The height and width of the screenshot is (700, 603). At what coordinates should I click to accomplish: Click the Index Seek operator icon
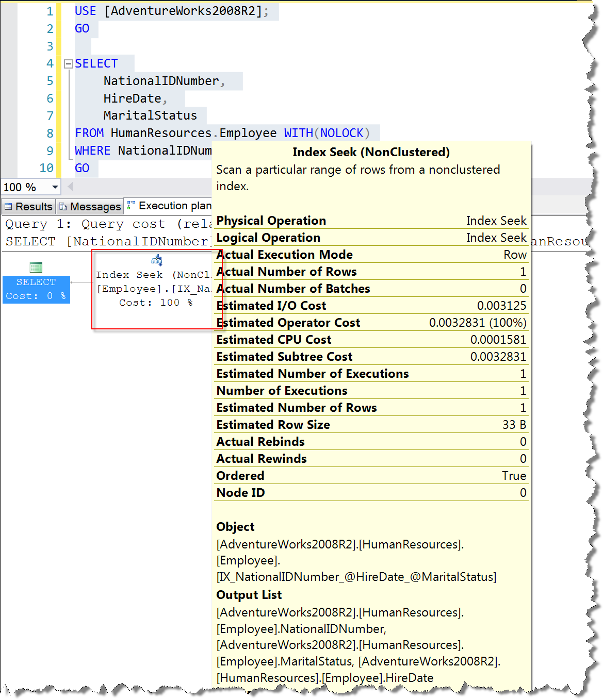point(157,260)
